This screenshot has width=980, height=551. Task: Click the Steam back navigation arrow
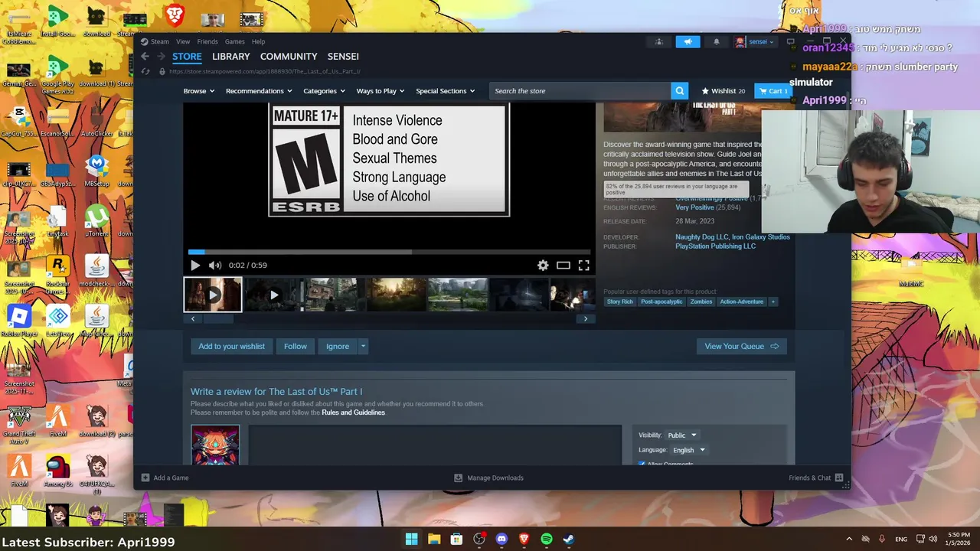tap(145, 57)
